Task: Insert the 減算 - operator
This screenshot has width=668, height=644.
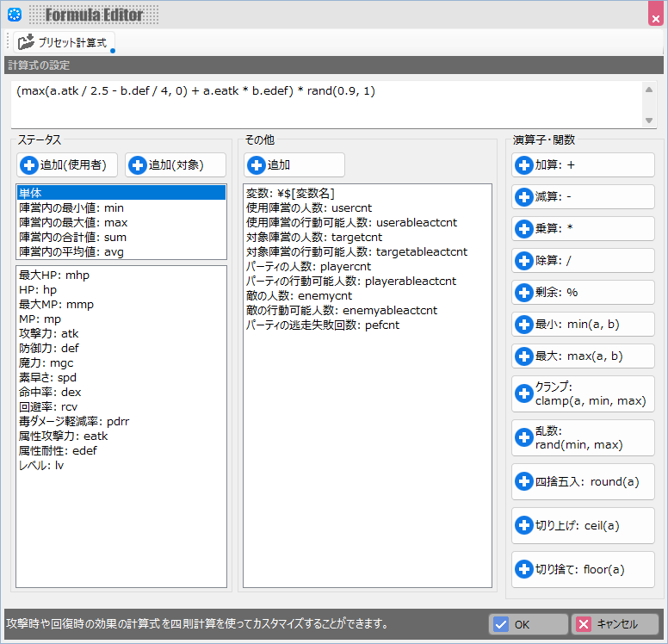Action: (582, 196)
